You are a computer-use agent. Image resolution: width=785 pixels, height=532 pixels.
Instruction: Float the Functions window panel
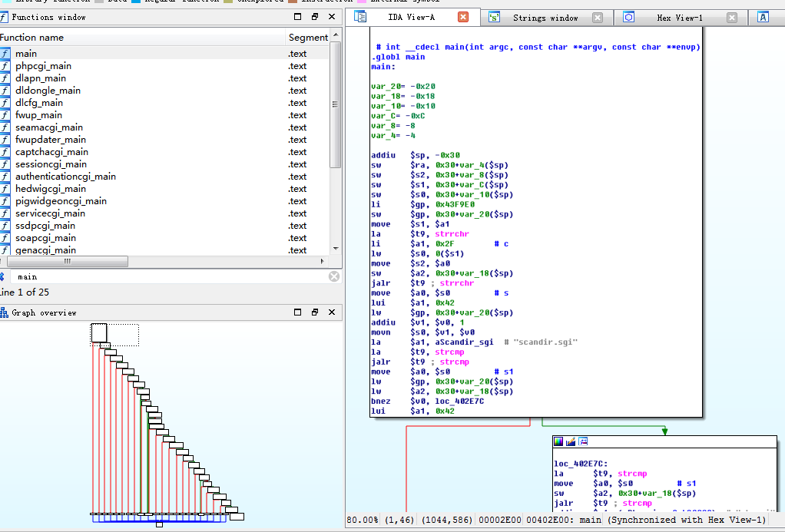(315, 17)
